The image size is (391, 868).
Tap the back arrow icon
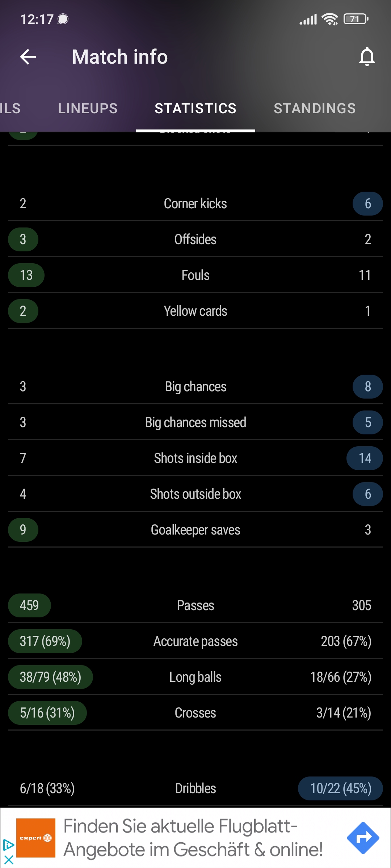(x=28, y=57)
